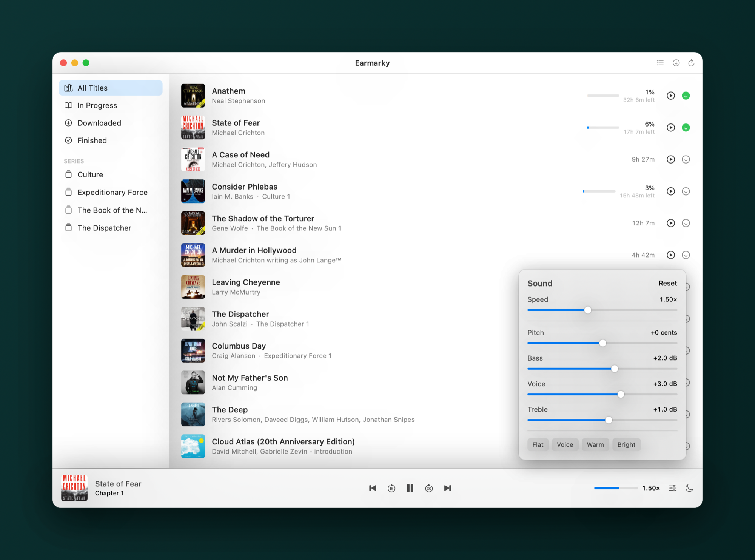The height and width of the screenshot is (560, 755).
Task: Download Consider Phlebas
Action: pos(686,191)
